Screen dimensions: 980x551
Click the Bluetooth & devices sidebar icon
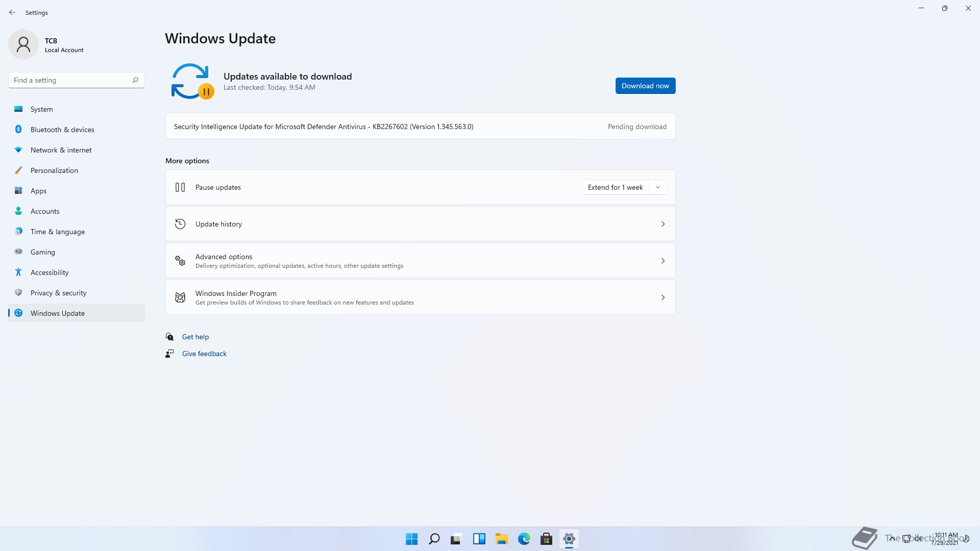(18, 130)
